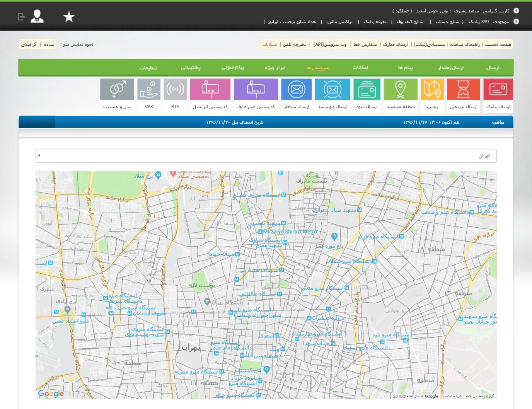This screenshot has width=532, height=409.
Task: Open the ارسال پیامک service tile
Action: click(498, 95)
